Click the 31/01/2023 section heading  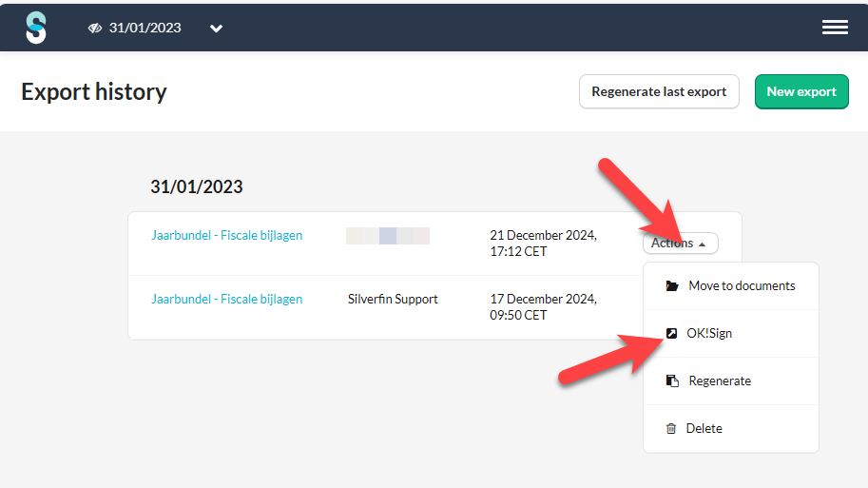(197, 186)
